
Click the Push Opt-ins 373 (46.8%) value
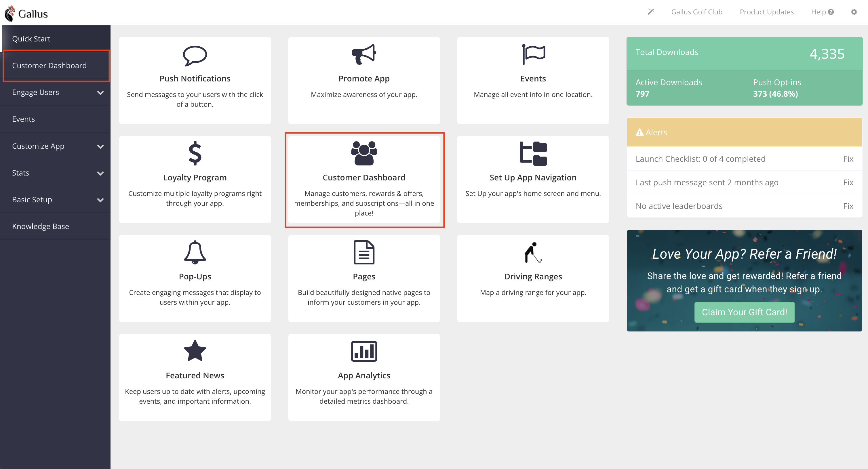775,94
